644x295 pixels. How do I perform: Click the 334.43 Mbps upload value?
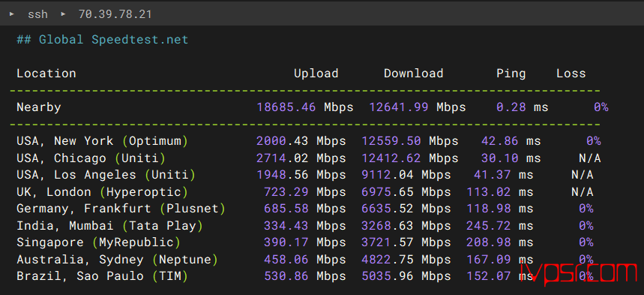pyautogui.click(x=305, y=225)
